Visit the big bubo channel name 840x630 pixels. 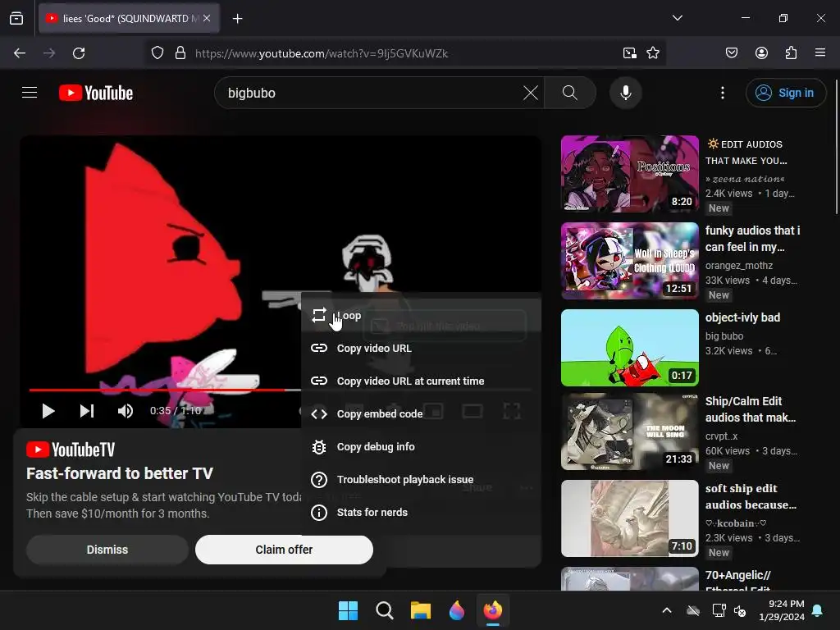click(x=724, y=336)
